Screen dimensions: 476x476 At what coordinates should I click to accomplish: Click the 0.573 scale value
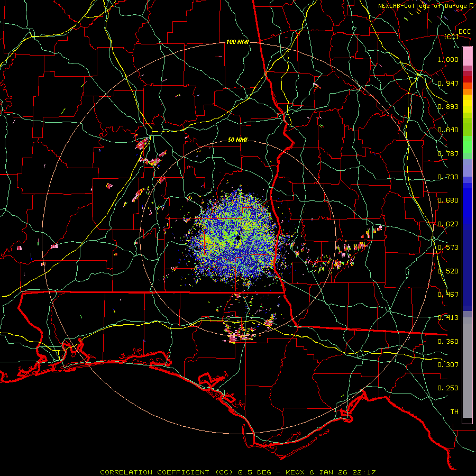(x=448, y=248)
